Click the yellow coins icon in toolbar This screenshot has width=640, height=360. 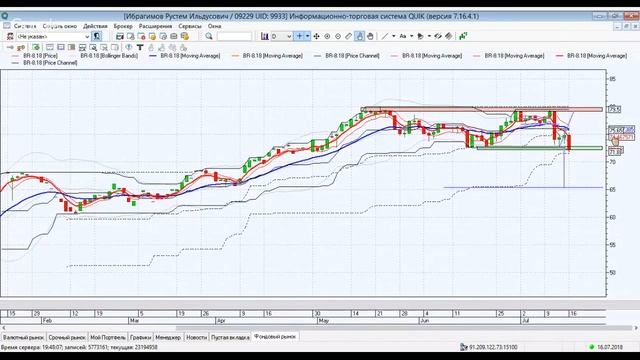[184, 36]
